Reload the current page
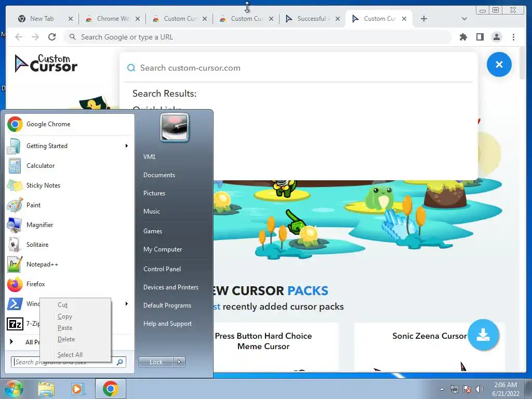The image size is (532, 399). (x=52, y=37)
